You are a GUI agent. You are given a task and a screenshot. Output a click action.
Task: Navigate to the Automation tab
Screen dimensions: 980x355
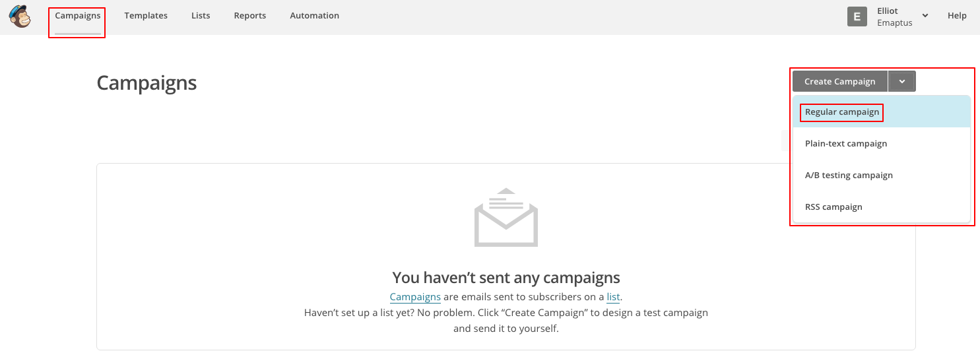click(314, 16)
